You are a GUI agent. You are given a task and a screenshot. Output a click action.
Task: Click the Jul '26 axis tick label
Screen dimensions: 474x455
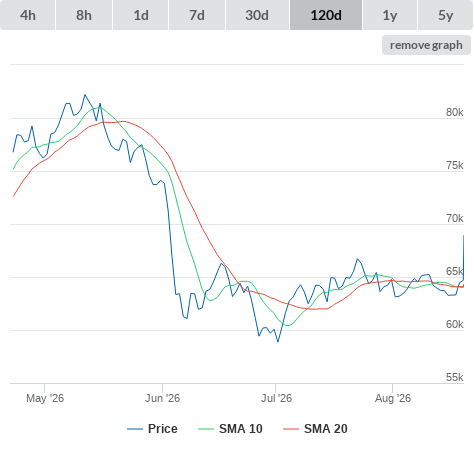(x=276, y=398)
